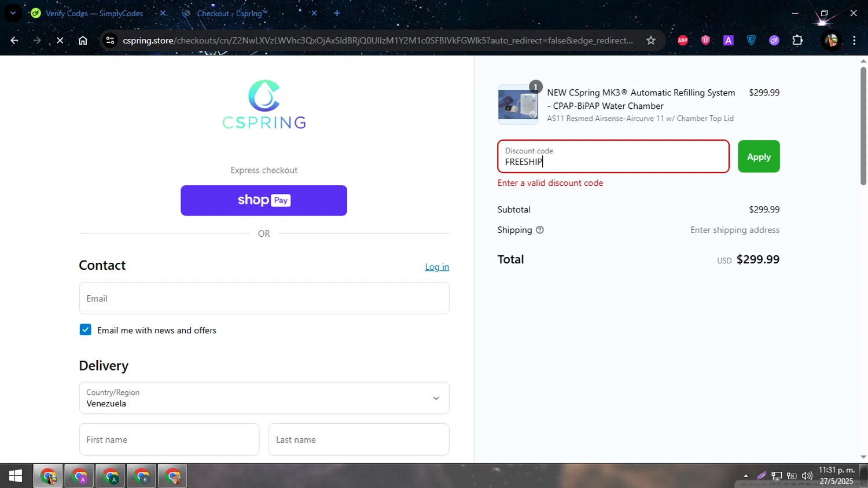
Task: Open the fourth Chrome taskbar icon
Action: coord(142,476)
